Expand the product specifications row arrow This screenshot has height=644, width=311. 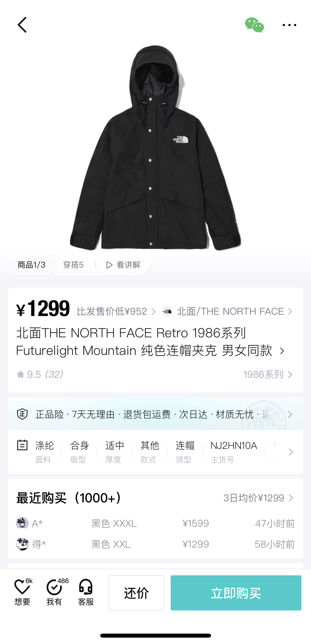(291, 452)
